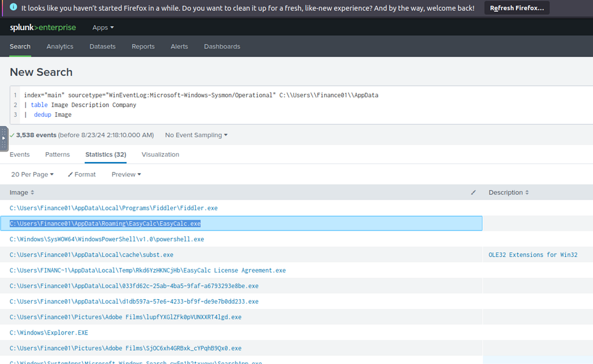Click the Refresh Firefox button
Viewport: 593px width, 364px height.
pyautogui.click(x=517, y=8)
